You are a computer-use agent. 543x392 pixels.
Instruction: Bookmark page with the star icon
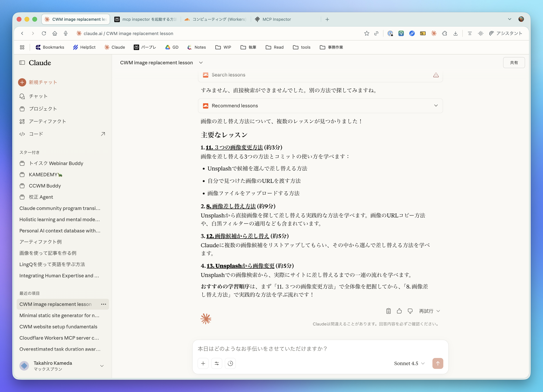pos(367,34)
